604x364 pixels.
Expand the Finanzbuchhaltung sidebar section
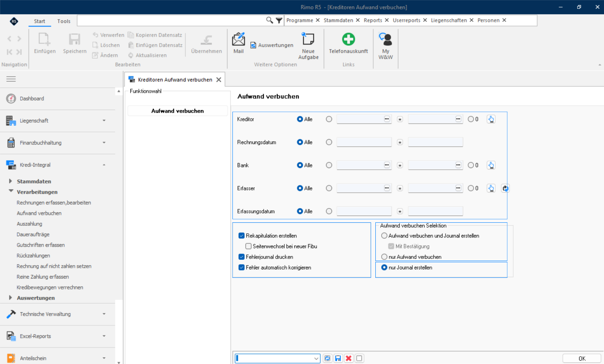[x=58, y=143]
